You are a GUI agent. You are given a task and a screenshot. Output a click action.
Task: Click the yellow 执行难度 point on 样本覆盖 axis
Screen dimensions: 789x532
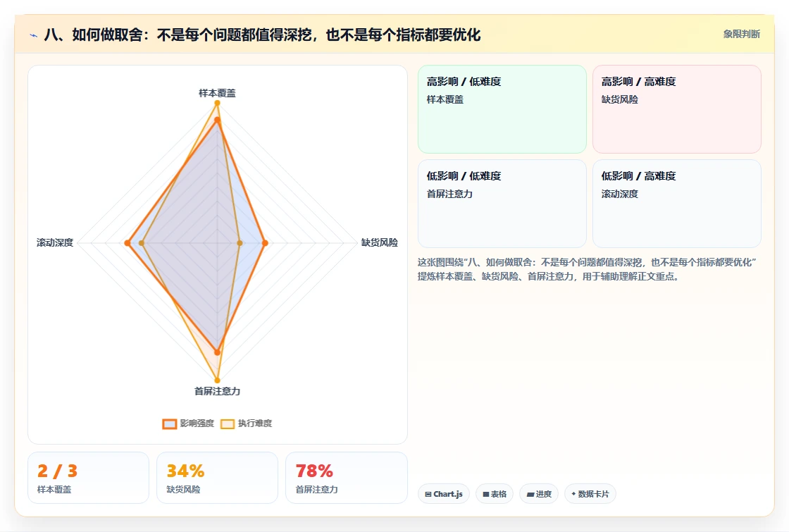click(218, 103)
